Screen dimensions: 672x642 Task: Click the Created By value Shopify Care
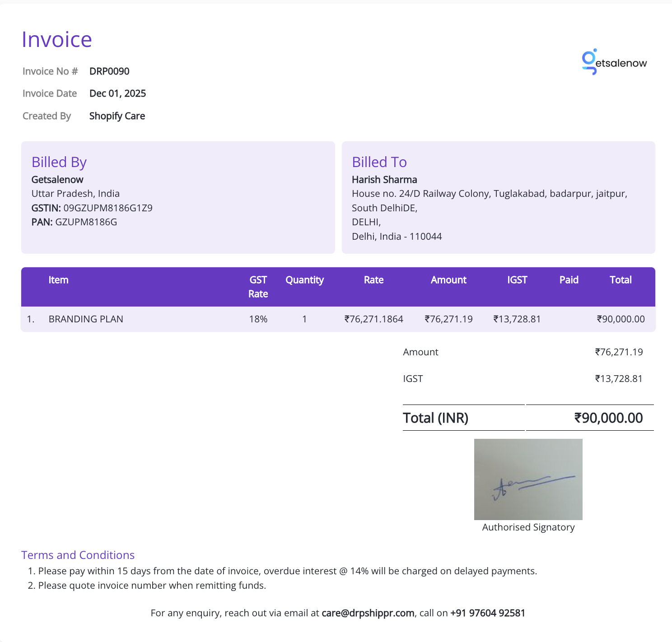[117, 116]
